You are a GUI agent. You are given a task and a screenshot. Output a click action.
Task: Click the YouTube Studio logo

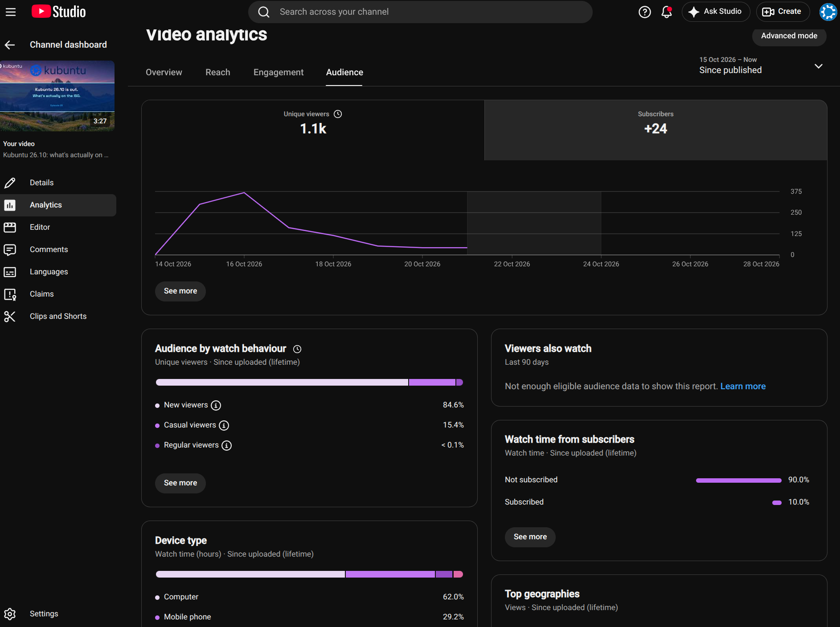[58, 12]
